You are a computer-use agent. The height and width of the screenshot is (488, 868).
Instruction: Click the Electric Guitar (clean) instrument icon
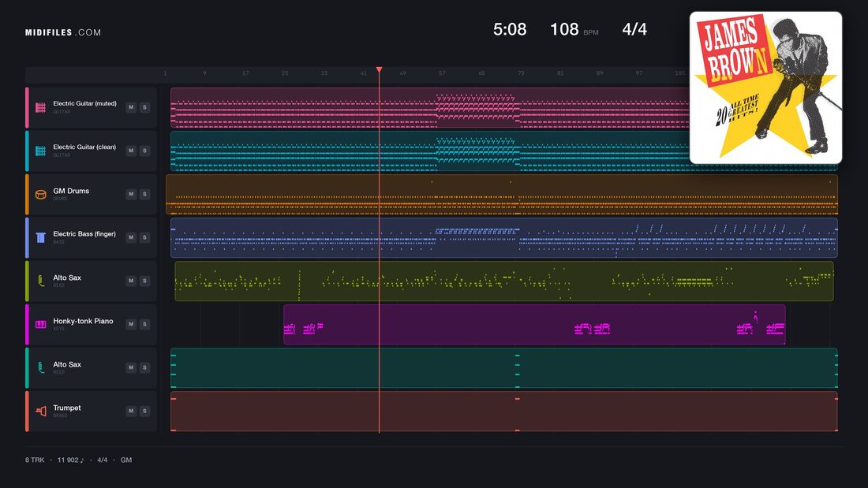tap(40, 151)
